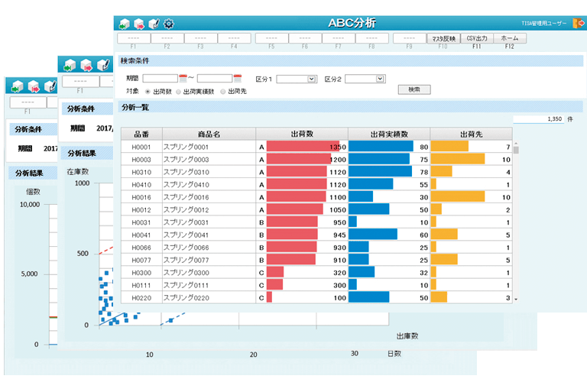
Task: Open the calendar icon for the start date
Action: pos(183,78)
